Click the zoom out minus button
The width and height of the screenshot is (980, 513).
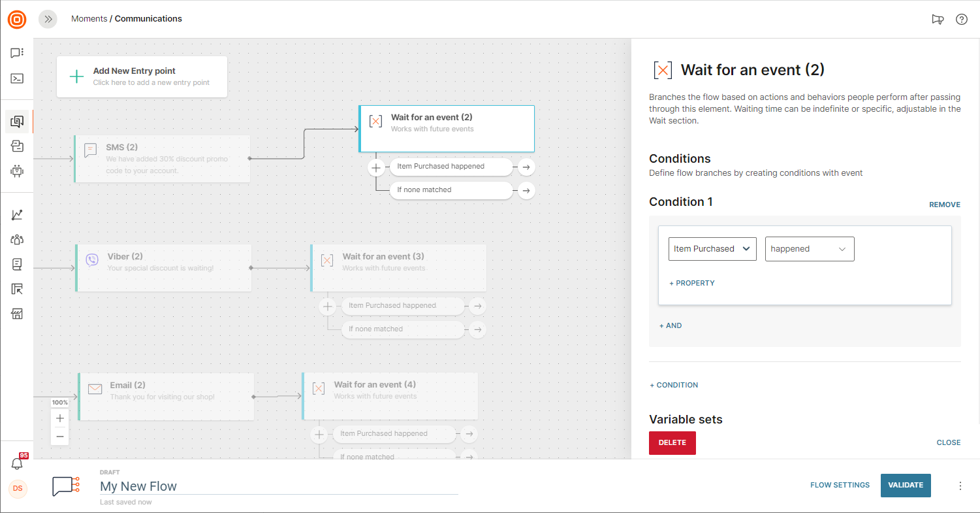tap(60, 436)
